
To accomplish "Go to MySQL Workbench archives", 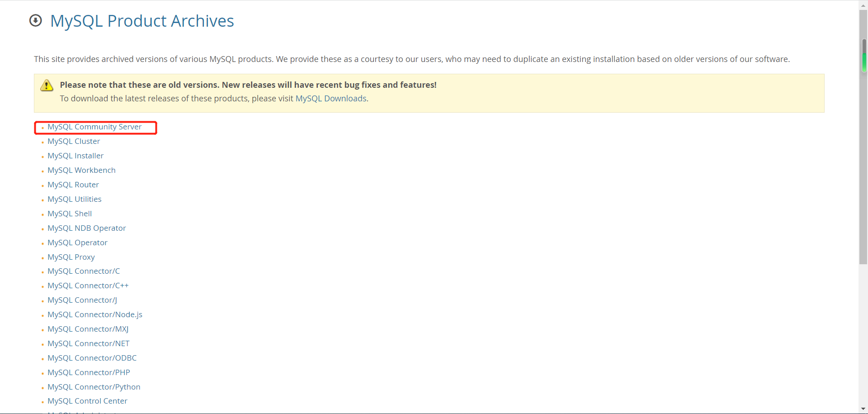I will [x=81, y=171].
